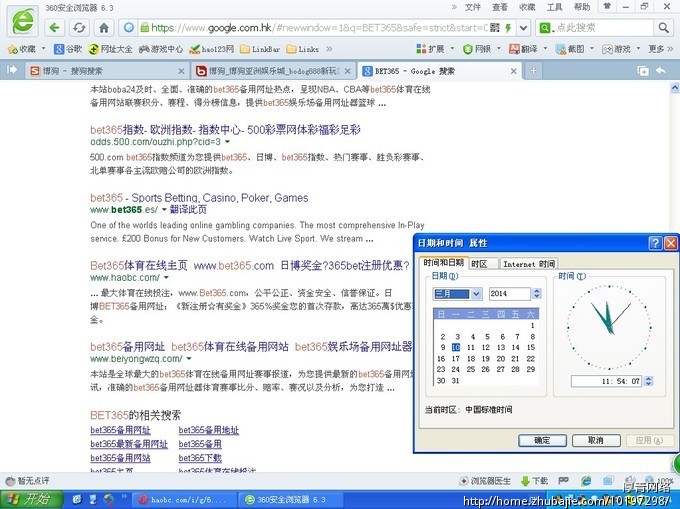Go to home page icon
680x509 pixels.
point(104,28)
